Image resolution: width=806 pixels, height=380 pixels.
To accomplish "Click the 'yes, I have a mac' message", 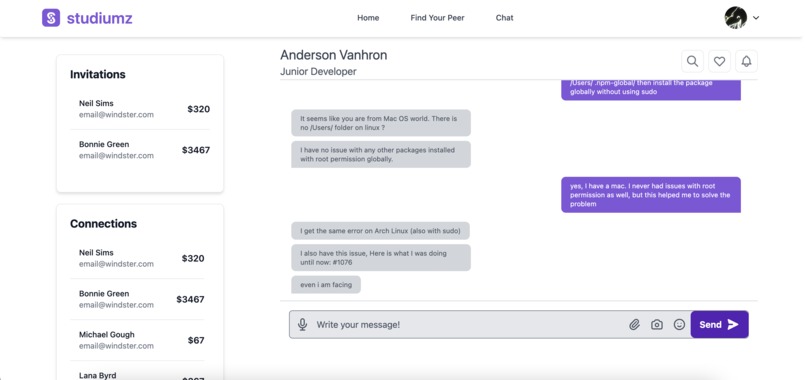I will pyautogui.click(x=651, y=195).
